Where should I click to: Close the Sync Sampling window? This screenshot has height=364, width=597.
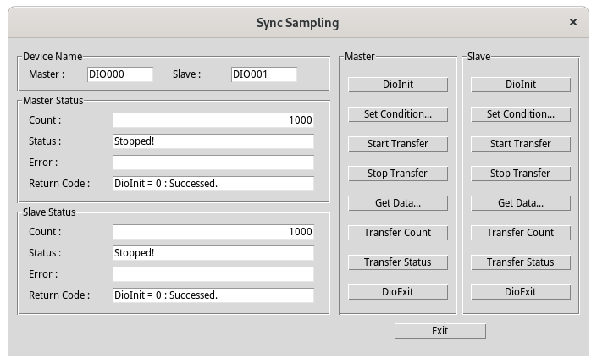pos(573,23)
